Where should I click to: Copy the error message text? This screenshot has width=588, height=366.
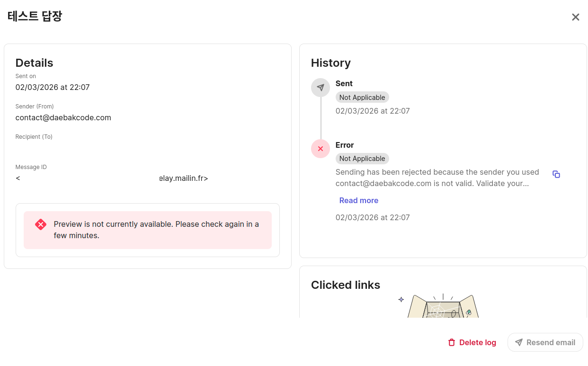pos(556,174)
